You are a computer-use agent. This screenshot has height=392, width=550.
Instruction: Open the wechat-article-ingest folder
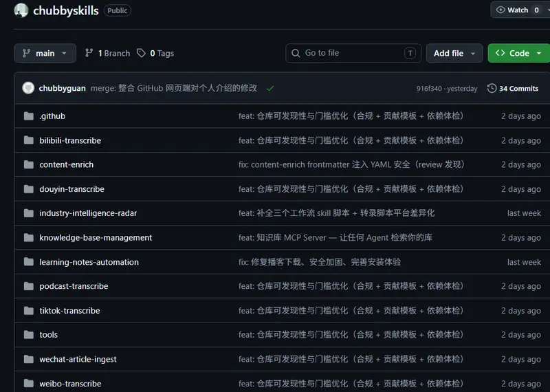pyautogui.click(x=78, y=359)
